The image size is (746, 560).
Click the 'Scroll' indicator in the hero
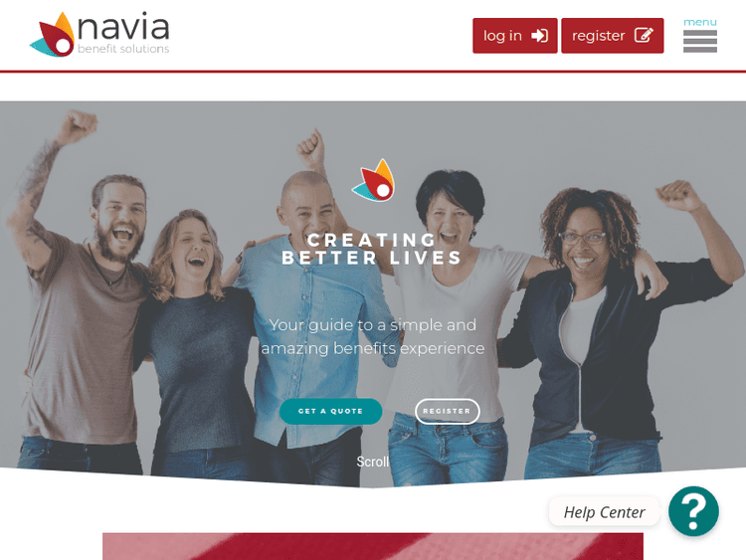[x=373, y=462]
